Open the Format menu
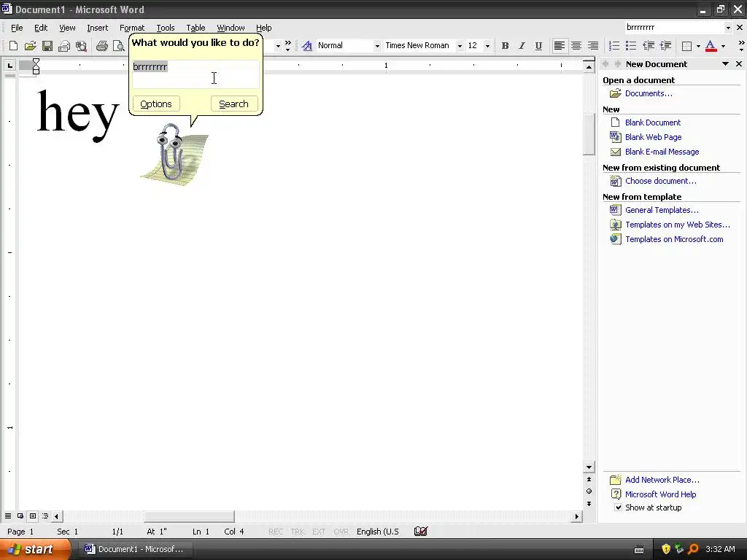 pyautogui.click(x=132, y=28)
